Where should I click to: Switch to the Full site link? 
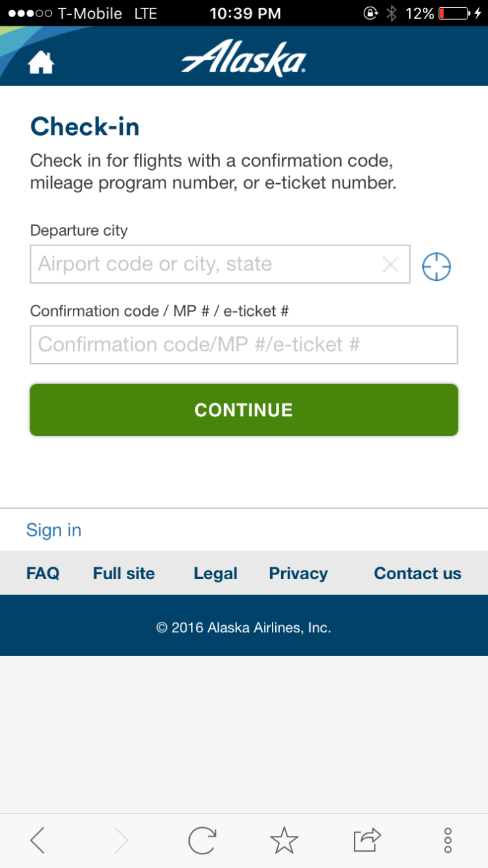(x=124, y=573)
